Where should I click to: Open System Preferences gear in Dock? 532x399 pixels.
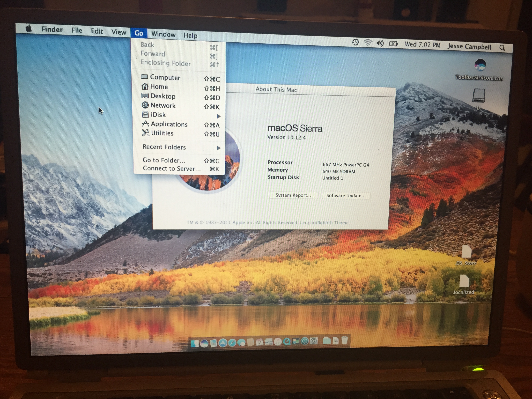314,341
